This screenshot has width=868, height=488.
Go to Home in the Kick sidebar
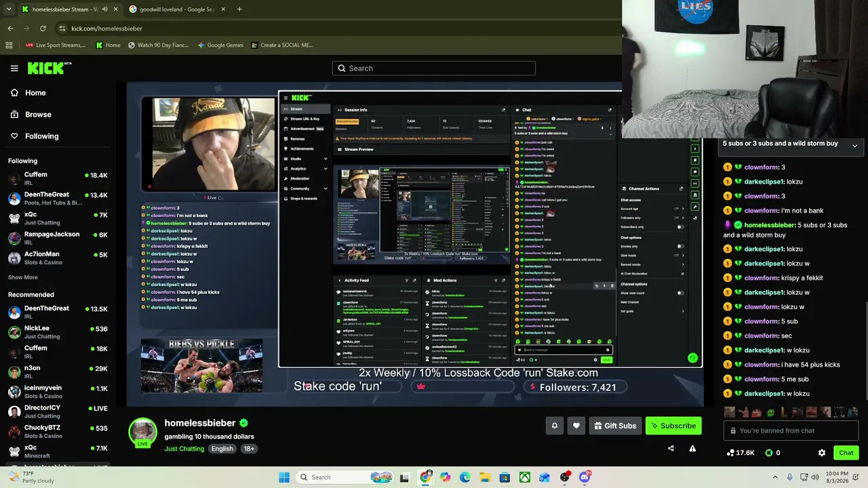point(35,93)
